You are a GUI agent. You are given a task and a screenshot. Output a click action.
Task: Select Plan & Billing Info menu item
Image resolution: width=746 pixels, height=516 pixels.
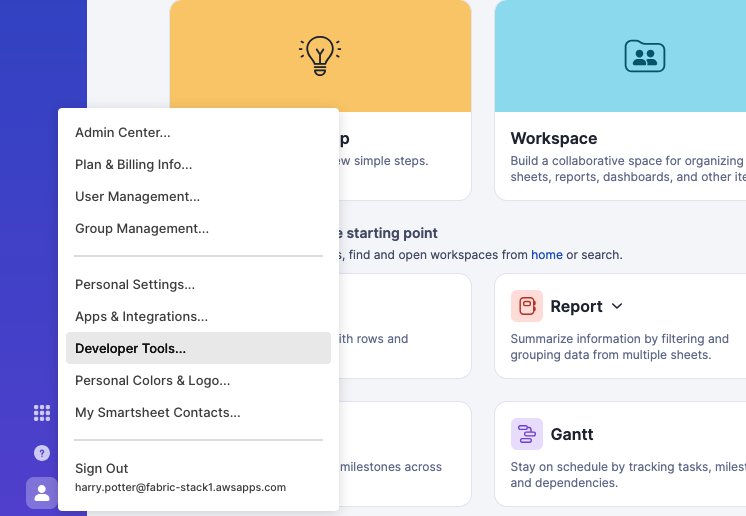(x=198, y=165)
